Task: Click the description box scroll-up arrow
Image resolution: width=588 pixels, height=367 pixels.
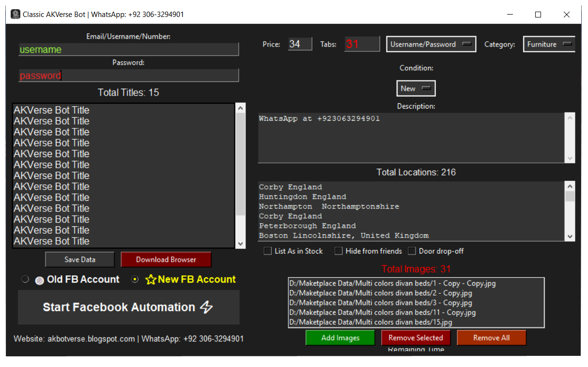Action: [570, 118]
